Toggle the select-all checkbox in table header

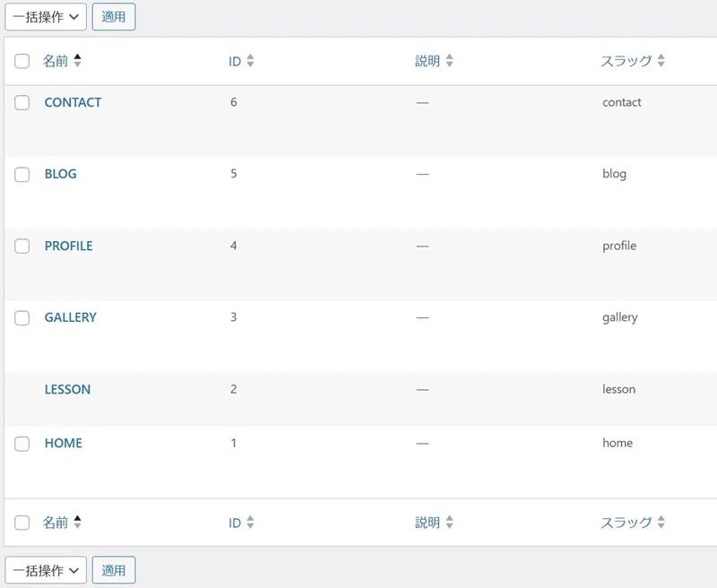tap(22, 62)
